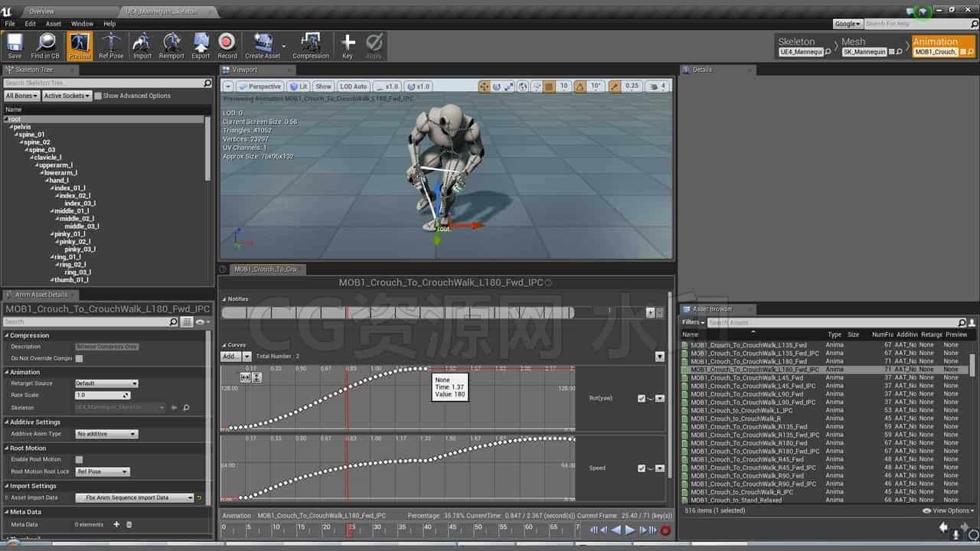980x551 pixels.
Task: Toggle Show Advanced Options checkbox
Action: [x=99, y=96]
